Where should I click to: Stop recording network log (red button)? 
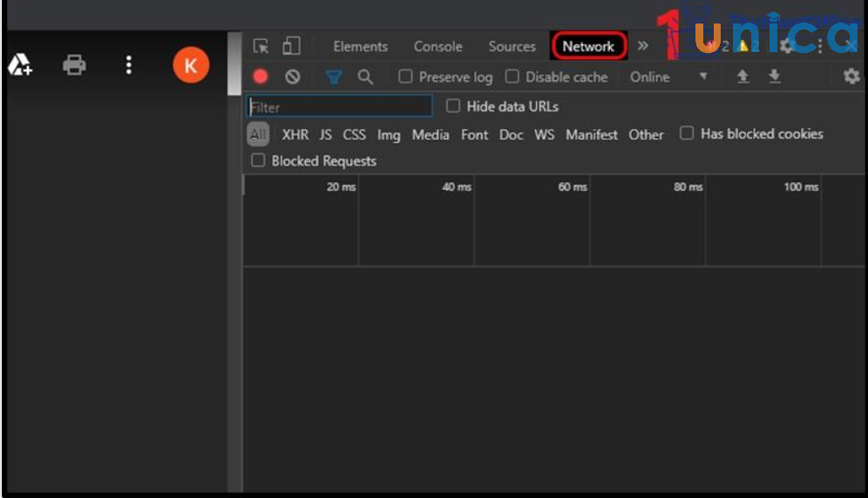tap(261, 77)
